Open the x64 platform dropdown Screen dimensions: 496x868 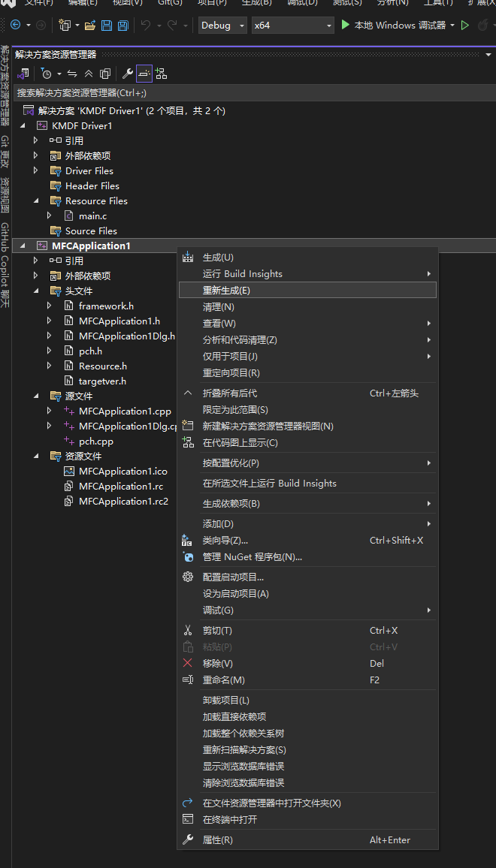click(292, 26)
